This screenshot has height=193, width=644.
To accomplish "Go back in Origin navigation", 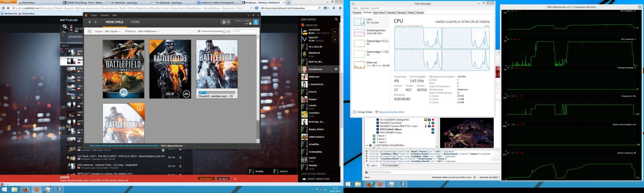I will pyautogui.click(x=90, y=22).
